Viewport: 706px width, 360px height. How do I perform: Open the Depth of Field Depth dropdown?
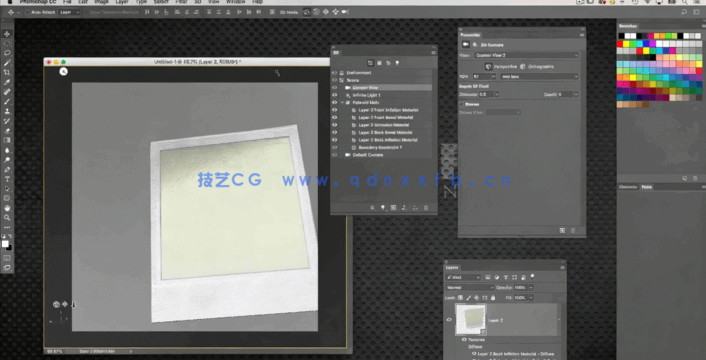pos(576,94)
